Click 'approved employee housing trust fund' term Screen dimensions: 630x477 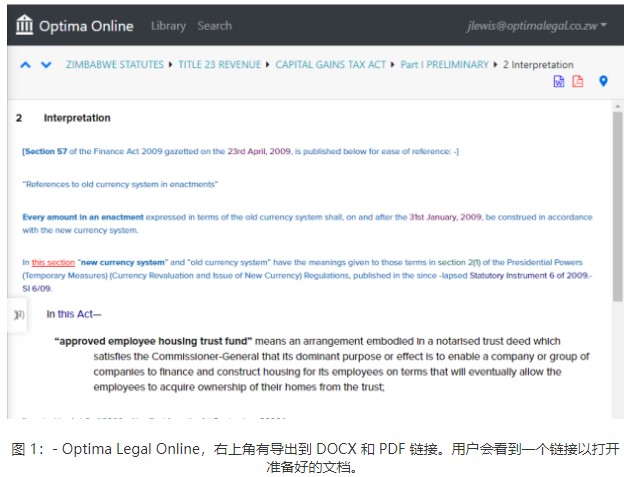[x=153, y=341]
